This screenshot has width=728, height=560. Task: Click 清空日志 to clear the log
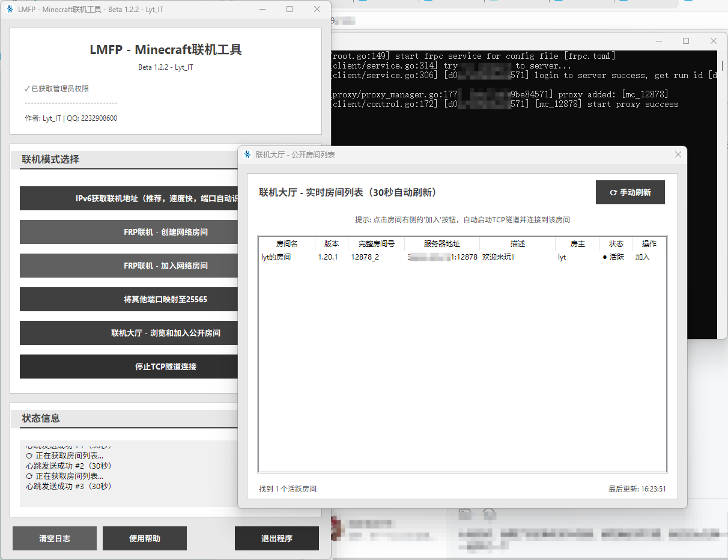(55, 538)
